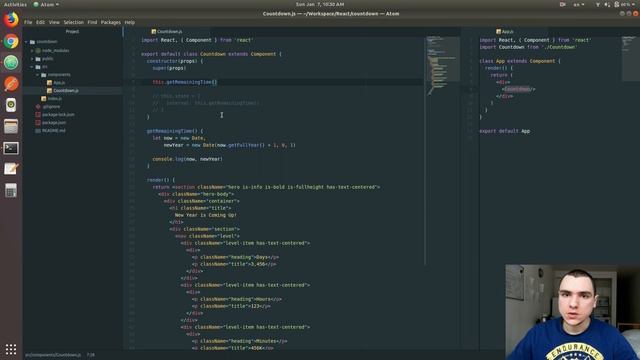Select the Project tree view tab
This screenshot has width=640, height=360.
click(x=72, y=31)
